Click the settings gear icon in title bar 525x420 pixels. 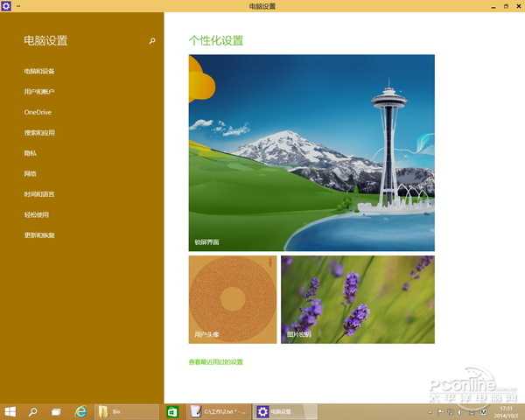(6, 6)
